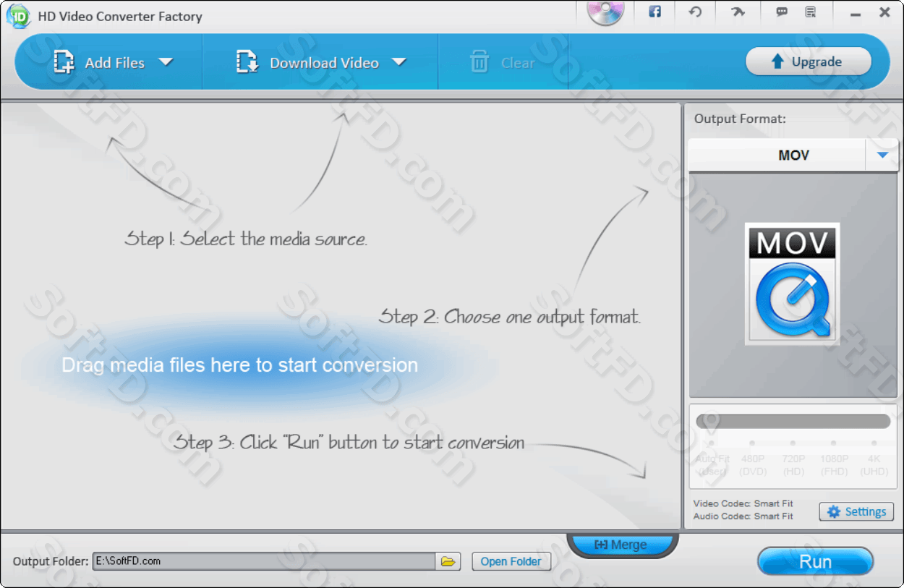Expand the Download Video dropdown arrow

coord(399,62)
